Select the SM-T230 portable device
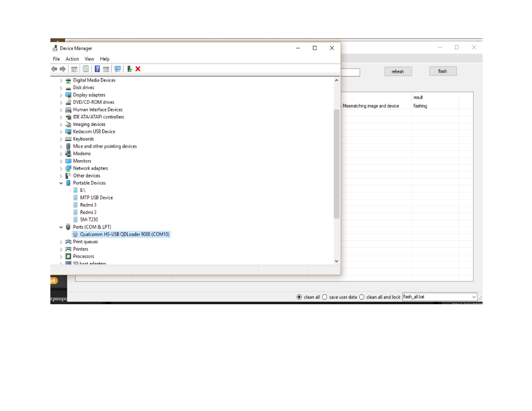Screen dimensions: 532x411 point(89,220)
